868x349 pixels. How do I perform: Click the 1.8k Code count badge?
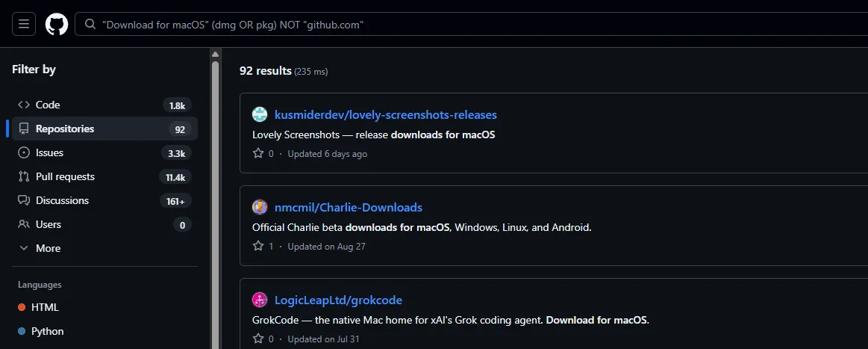(177, 105)
